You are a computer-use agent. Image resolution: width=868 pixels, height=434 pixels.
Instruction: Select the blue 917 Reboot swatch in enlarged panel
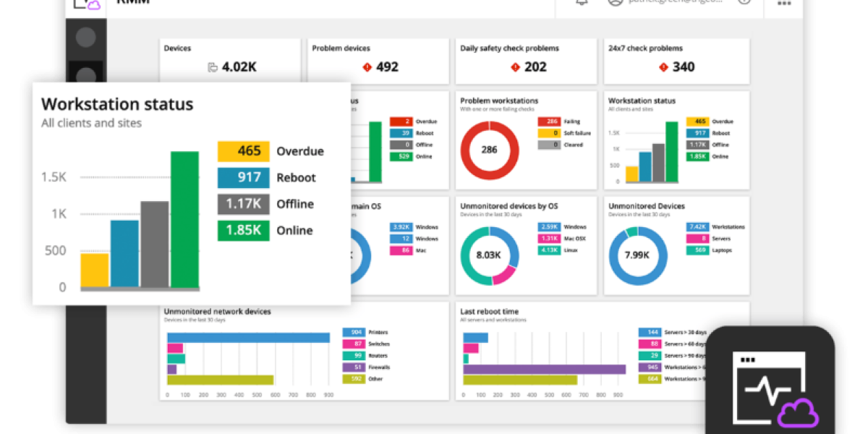[244, 178]
